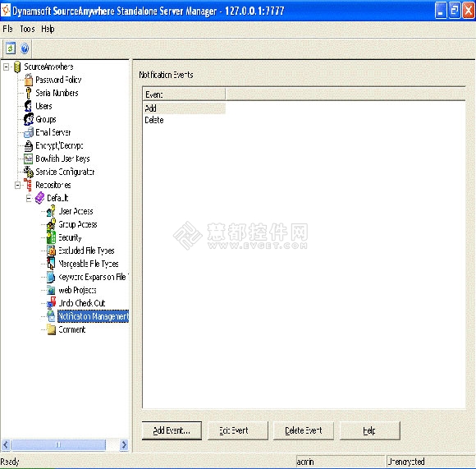Screen dimensions: 476x469
Task: Click the admin status bar entry
Action: point(340,462)
